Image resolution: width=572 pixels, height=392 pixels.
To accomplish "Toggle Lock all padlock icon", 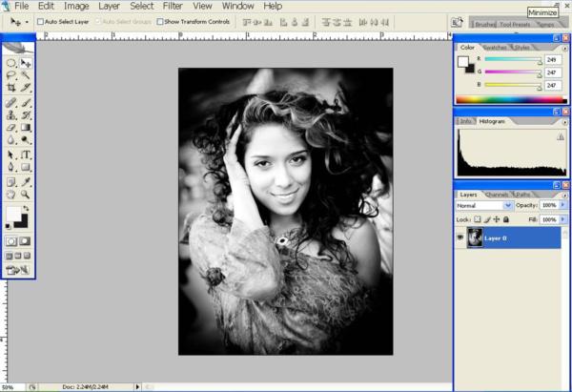I will click(506, 219).
